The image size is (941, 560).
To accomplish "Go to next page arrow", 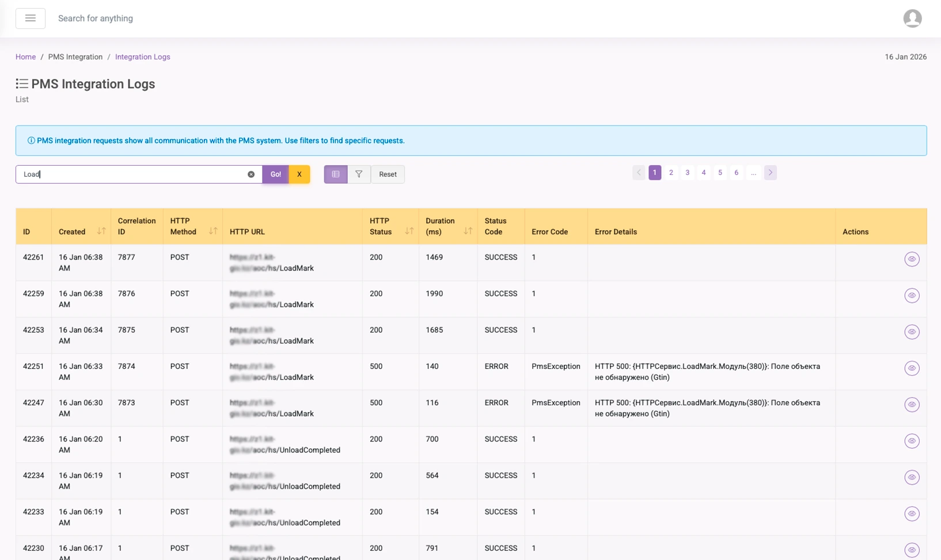I will point(770,173).
